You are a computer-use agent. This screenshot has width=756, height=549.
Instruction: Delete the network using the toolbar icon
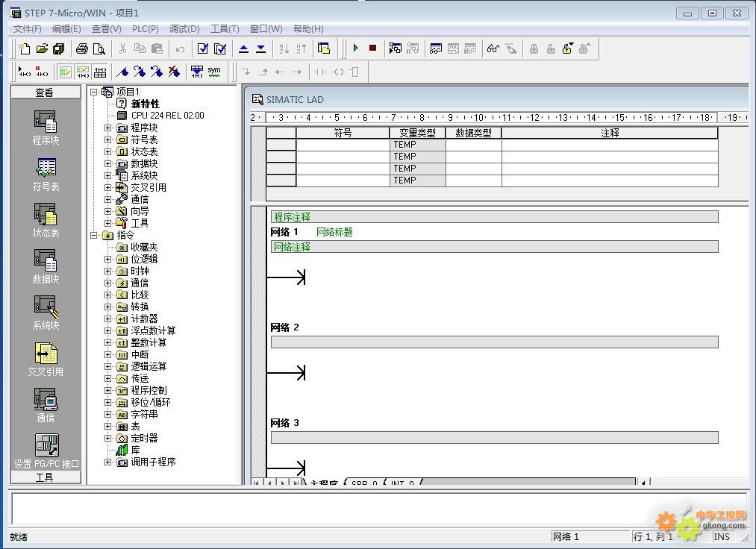tap(42, 72)
